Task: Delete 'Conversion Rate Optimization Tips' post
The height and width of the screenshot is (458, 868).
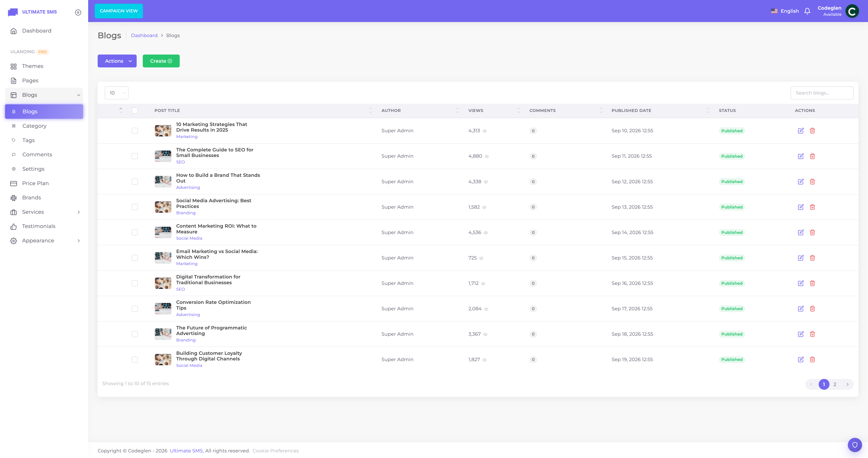Action: 812,309
